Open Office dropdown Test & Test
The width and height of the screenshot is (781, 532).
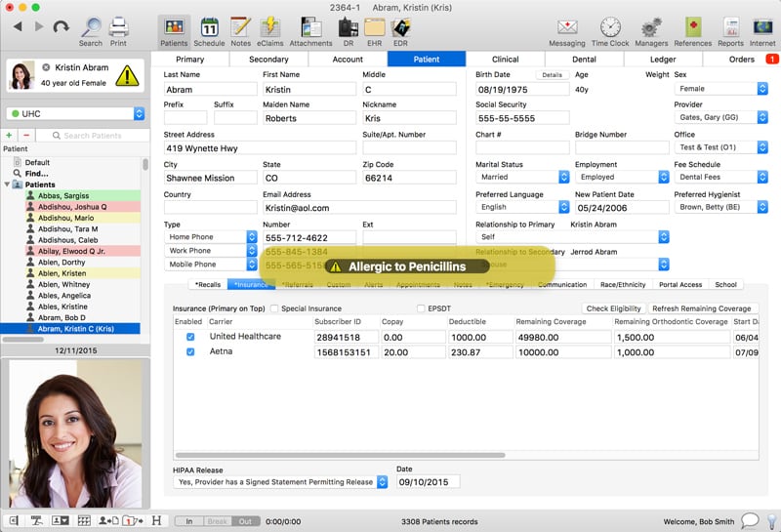tap(720, 147)
